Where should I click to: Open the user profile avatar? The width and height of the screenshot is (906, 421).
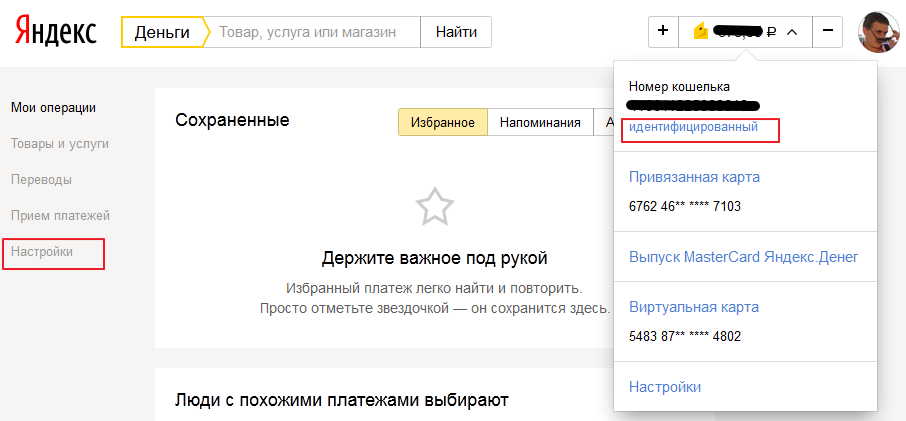pos(877,32)
